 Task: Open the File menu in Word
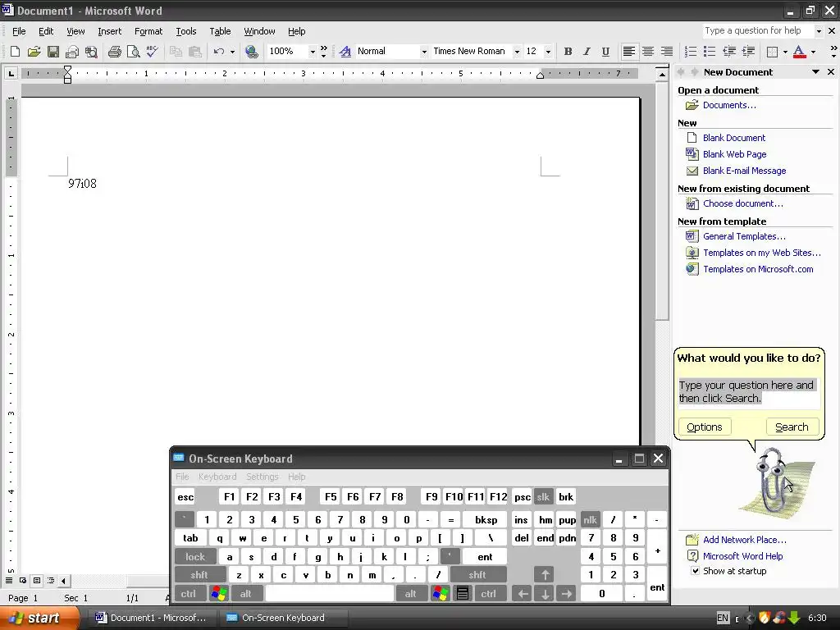[19, 31]
